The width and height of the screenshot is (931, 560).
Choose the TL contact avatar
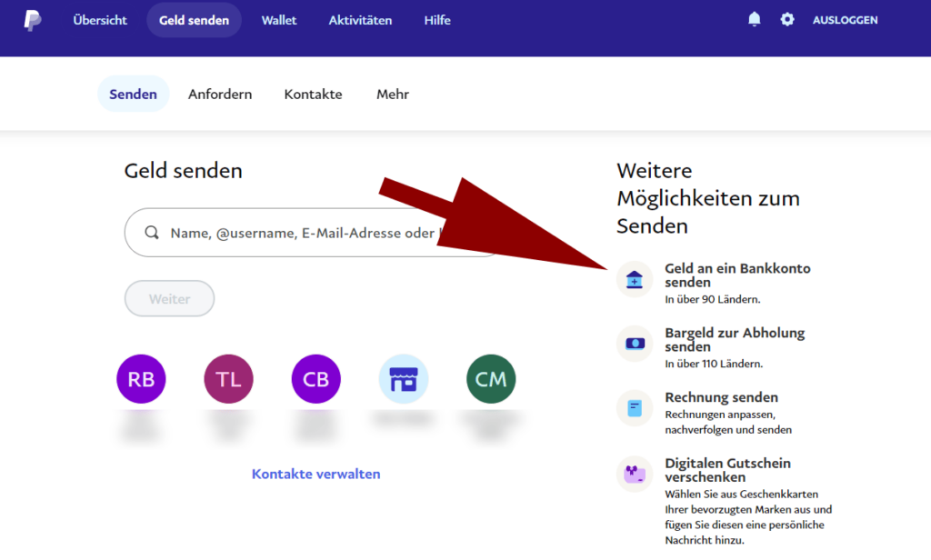[228, 379]
